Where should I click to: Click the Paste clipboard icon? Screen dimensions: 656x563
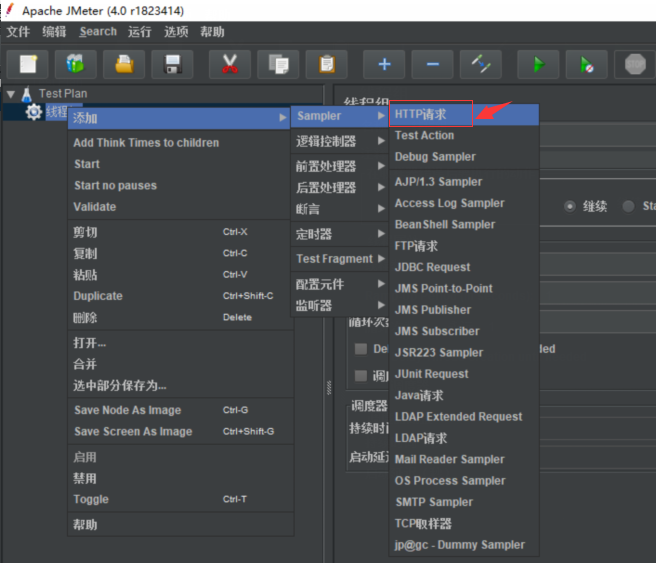pyautogui.click(x=326, y=64)
